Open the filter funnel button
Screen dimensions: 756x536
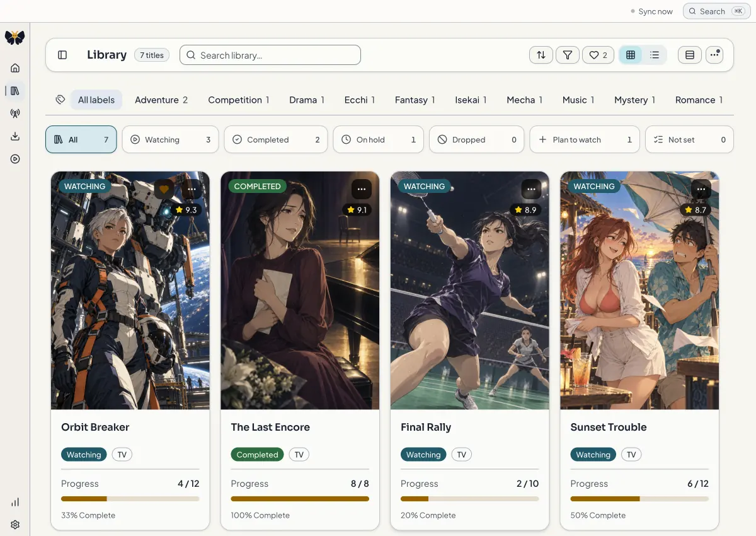(x=568, y=55)
